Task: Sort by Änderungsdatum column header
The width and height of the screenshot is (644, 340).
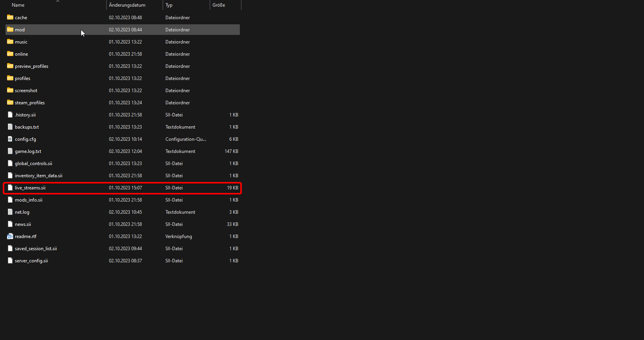Action: tap(127, 5)
